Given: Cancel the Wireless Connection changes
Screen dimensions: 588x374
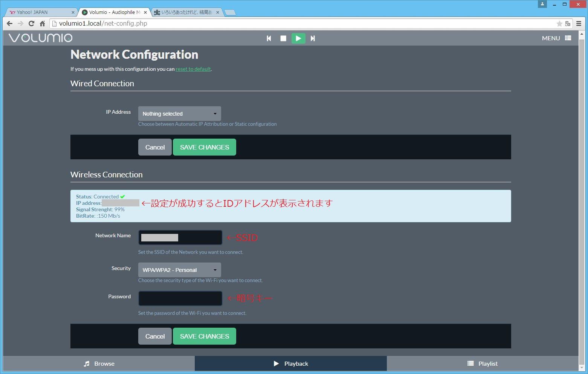Looking at the screenshot, I should pos(155,336).
